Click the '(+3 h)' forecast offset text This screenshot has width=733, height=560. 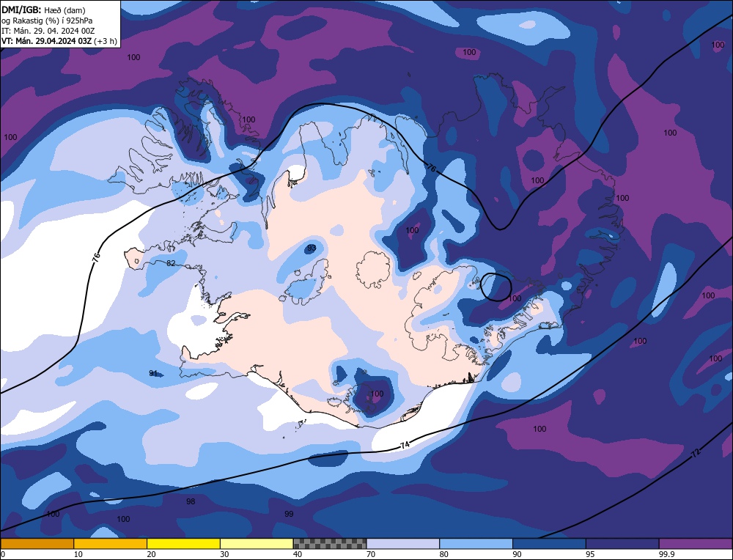point(105,40)
